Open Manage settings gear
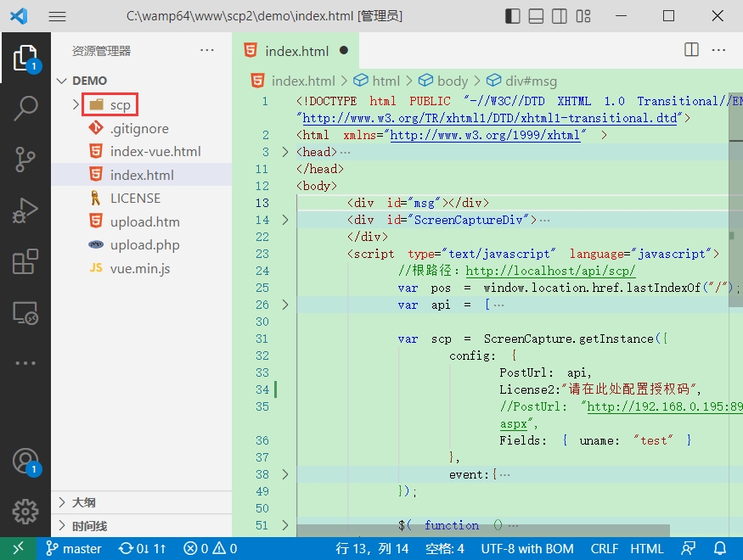Viewport: 743px width, 560px height. 25,512
